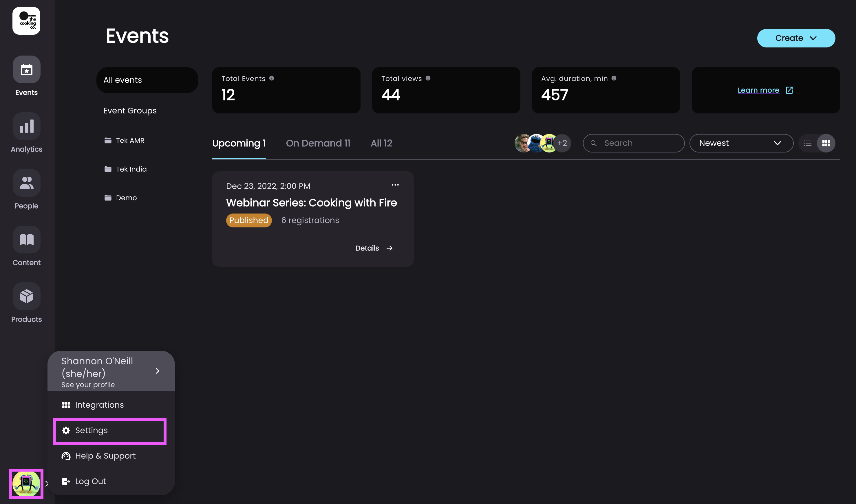
Task: Expand Shannon O'Neill profile chevron
Action: point(157,371)
